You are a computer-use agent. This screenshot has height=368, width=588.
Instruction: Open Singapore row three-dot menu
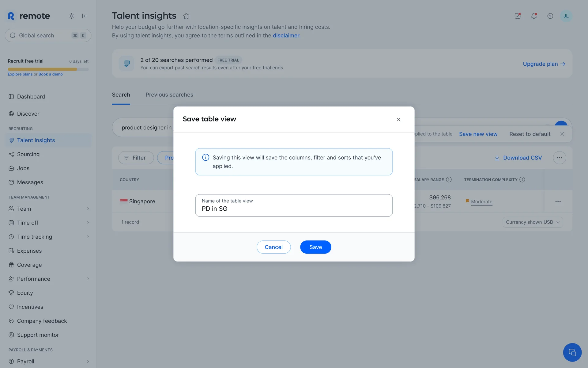[558, 201]
